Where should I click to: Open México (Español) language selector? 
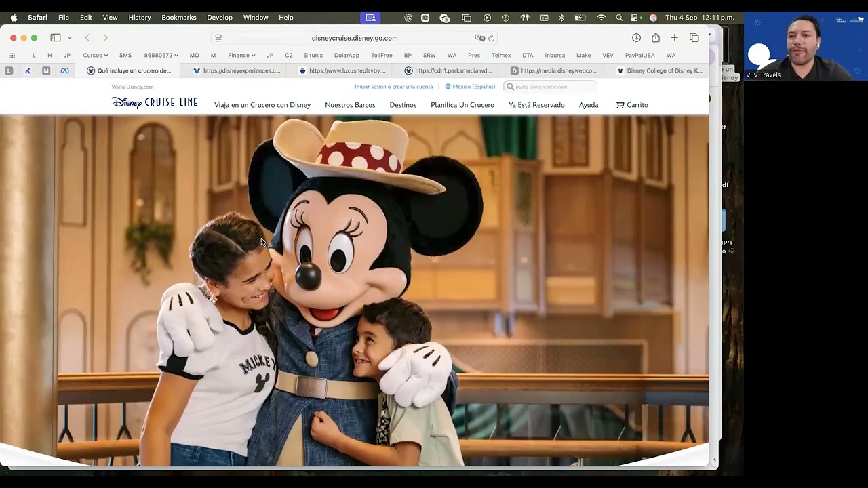470,87
